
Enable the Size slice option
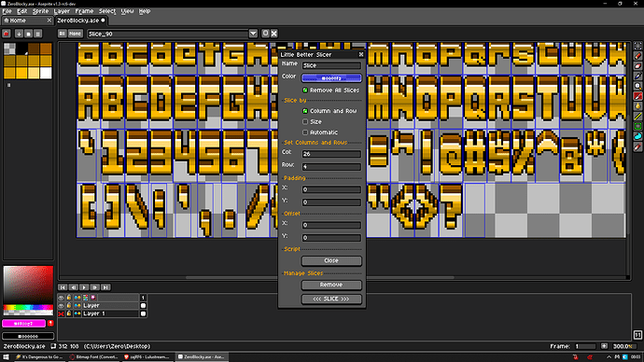[x=305, y=121]
